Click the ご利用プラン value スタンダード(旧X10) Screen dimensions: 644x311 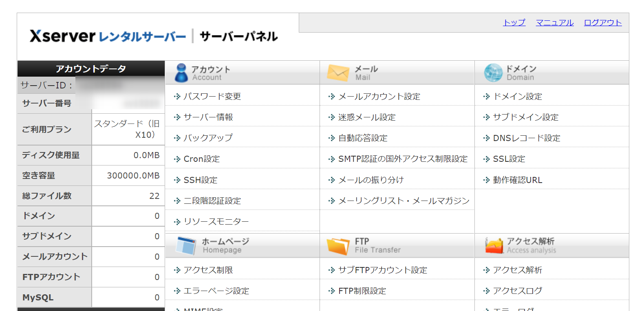(127, 129)
